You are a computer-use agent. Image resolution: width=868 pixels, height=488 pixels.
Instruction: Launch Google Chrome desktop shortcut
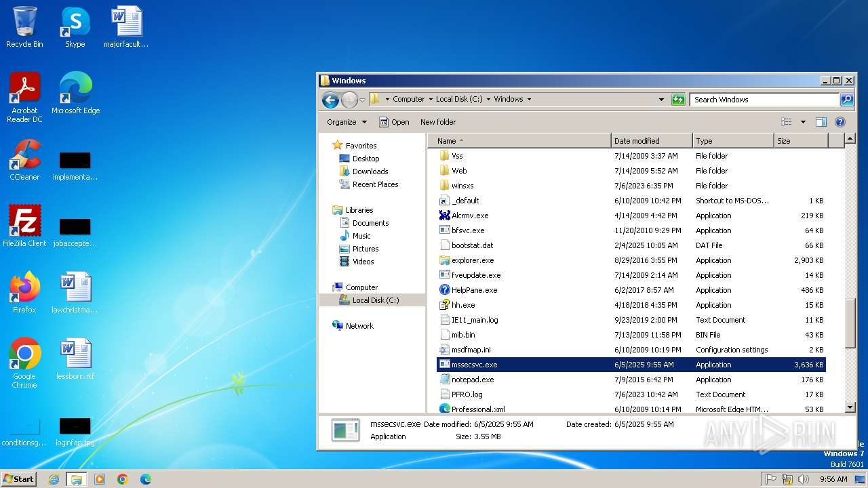[24, 363]
